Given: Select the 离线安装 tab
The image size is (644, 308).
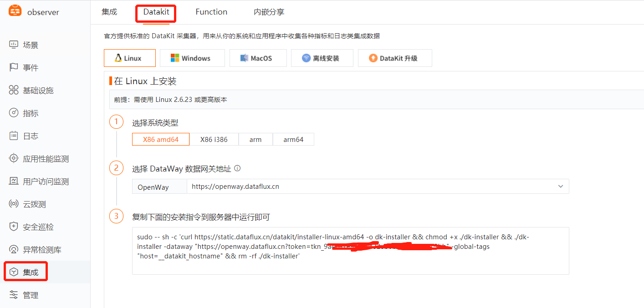Looking at the screenshot, I should [x=322, y=58].
